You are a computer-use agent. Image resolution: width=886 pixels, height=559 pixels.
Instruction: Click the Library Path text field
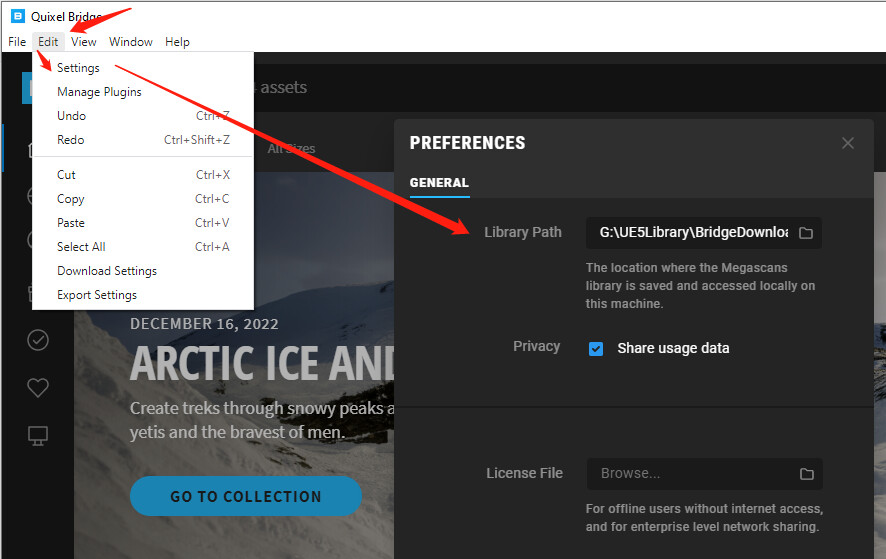click(691, 233)
